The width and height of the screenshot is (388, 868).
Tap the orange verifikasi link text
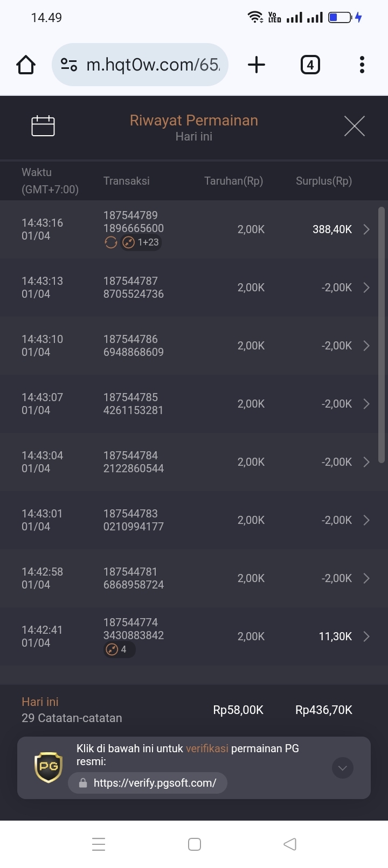[x=207, y=748]
